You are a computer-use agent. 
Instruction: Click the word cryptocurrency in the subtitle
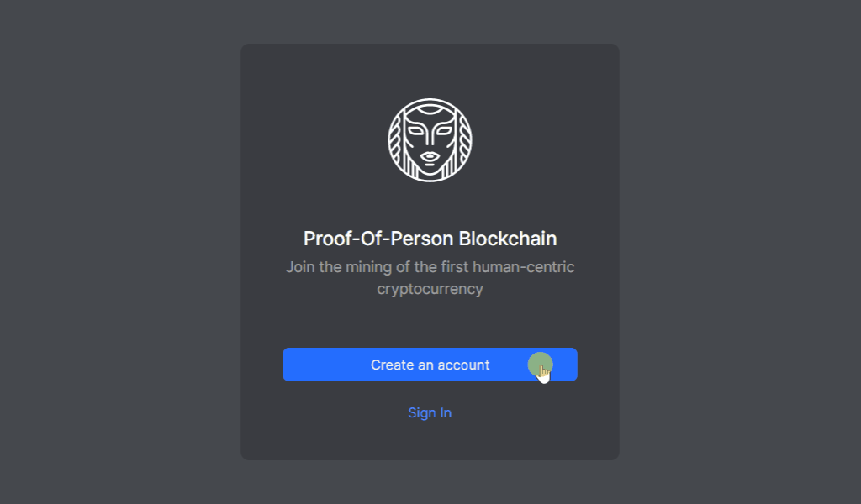click(x=430, y=289)
